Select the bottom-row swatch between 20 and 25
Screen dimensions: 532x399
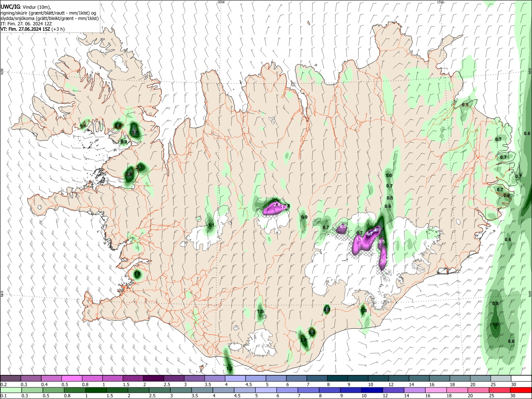478,390
